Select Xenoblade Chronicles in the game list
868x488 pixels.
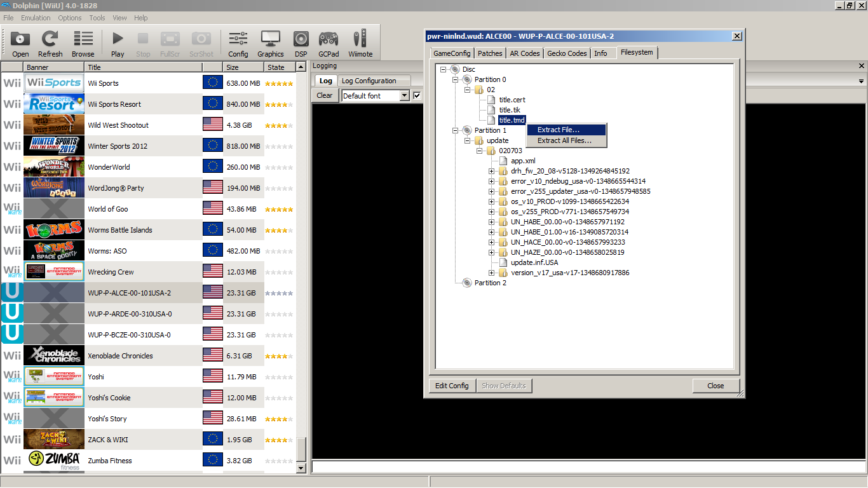coord(120,356)
